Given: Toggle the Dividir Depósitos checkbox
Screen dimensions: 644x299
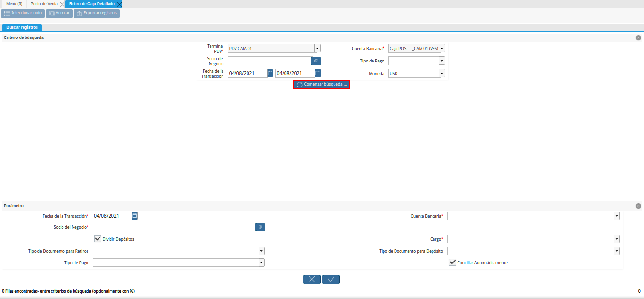Looking at the screenshot, I should [98, 238].
